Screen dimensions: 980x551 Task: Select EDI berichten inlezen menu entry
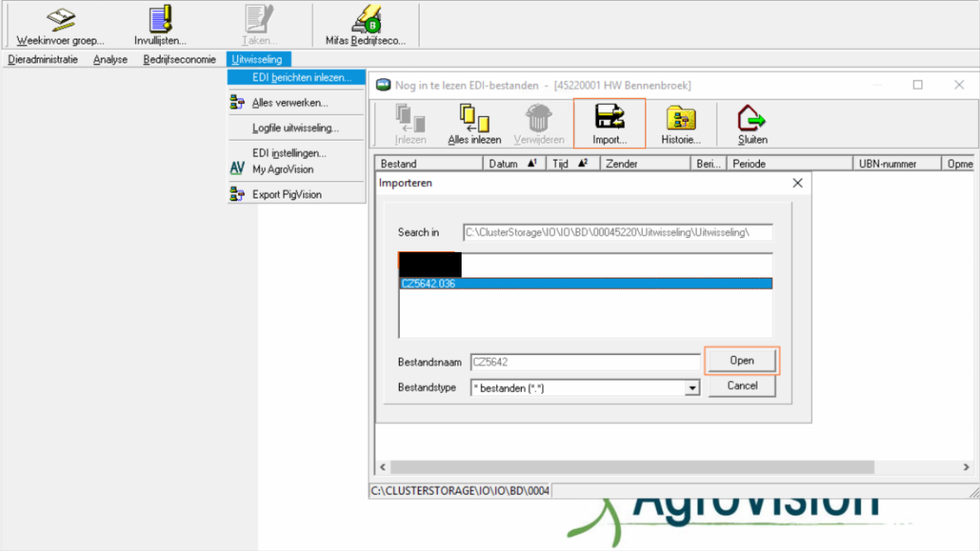point(296,77)
